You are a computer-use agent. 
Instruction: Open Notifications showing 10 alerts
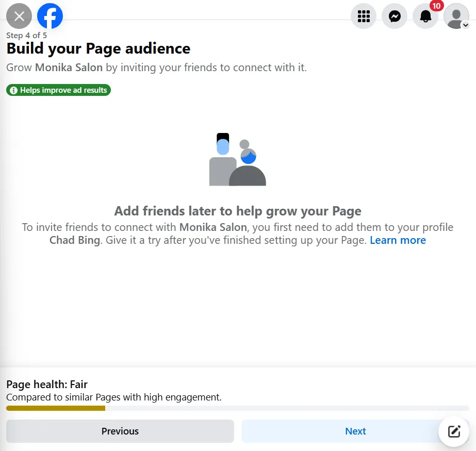tap(425, 16)
